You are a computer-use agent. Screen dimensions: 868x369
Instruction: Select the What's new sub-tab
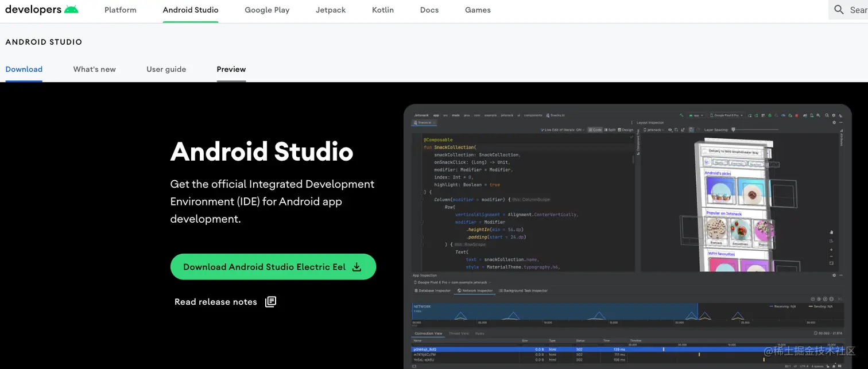[x=95, y=69]
